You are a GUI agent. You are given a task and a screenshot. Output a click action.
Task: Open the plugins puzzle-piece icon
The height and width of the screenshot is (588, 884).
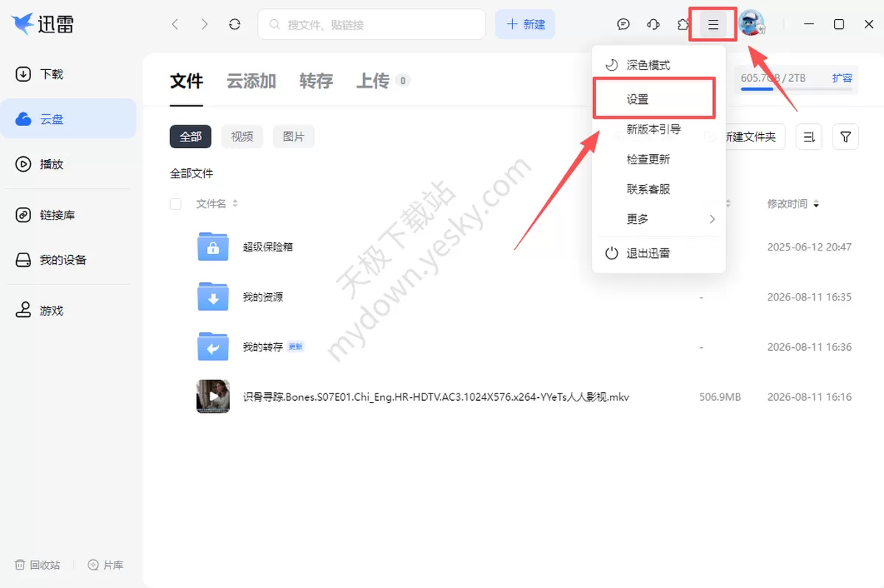(683, 24)
